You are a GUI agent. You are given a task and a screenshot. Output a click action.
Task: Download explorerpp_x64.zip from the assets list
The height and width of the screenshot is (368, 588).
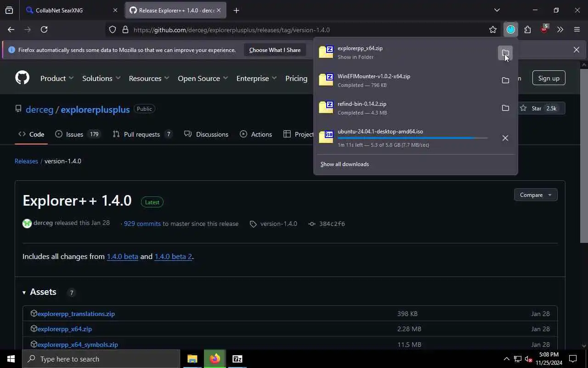click(65, 329)
